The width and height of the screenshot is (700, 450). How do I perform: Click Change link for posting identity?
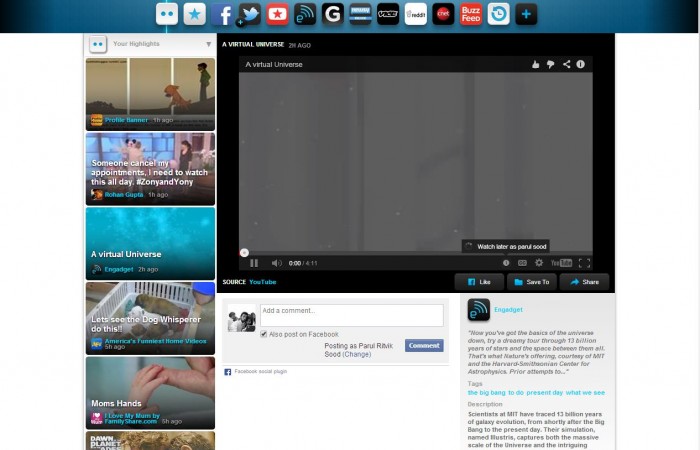(356, 354)
